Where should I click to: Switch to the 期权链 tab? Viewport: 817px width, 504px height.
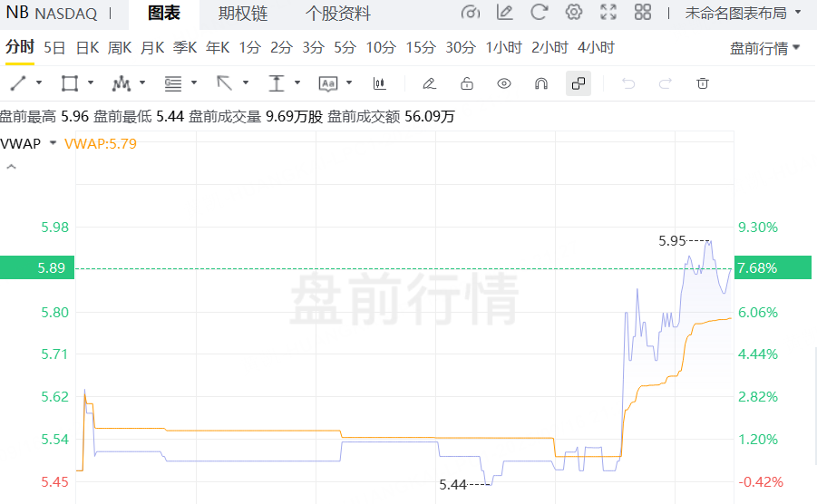pyautogui.click(x=243, y=14)
